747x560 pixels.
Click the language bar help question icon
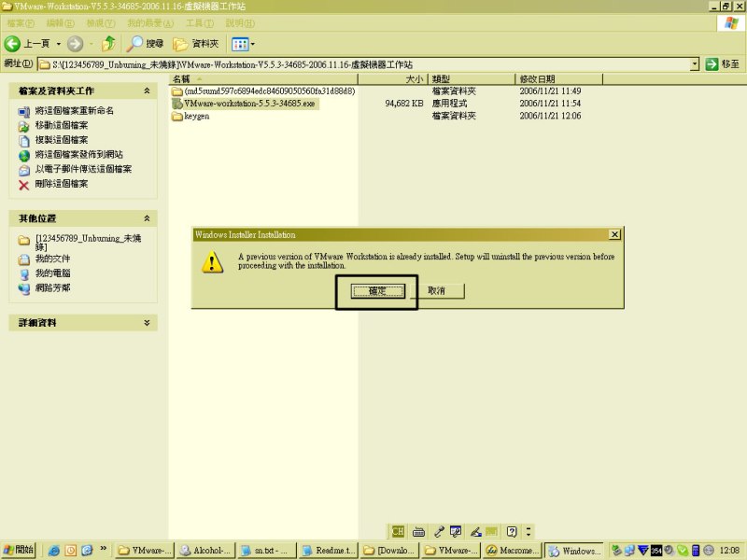[x=512, y=531]
